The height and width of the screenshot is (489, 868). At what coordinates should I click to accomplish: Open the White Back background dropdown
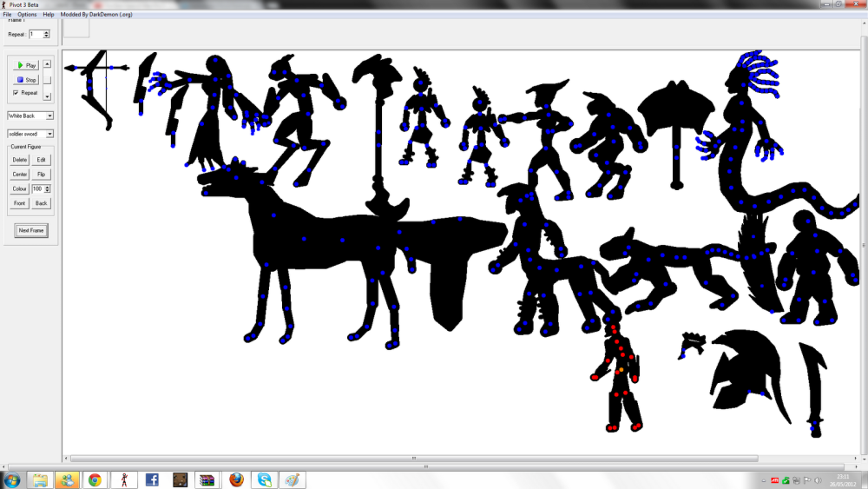pyautogui.click(x=49, y=116)
